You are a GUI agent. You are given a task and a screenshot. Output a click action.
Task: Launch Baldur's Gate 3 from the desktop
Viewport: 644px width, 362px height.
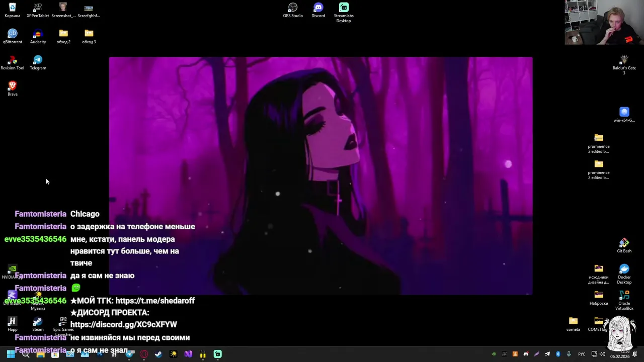pos(624,65)
